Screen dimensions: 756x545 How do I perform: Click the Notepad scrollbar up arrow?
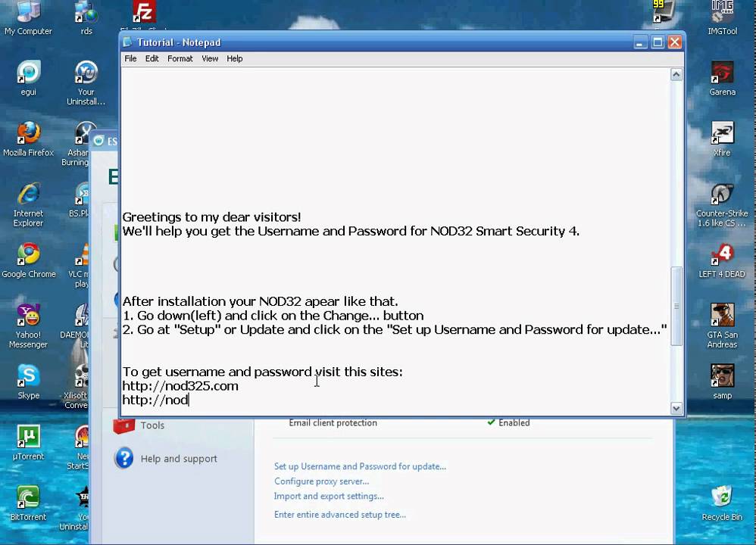[676, 74]
